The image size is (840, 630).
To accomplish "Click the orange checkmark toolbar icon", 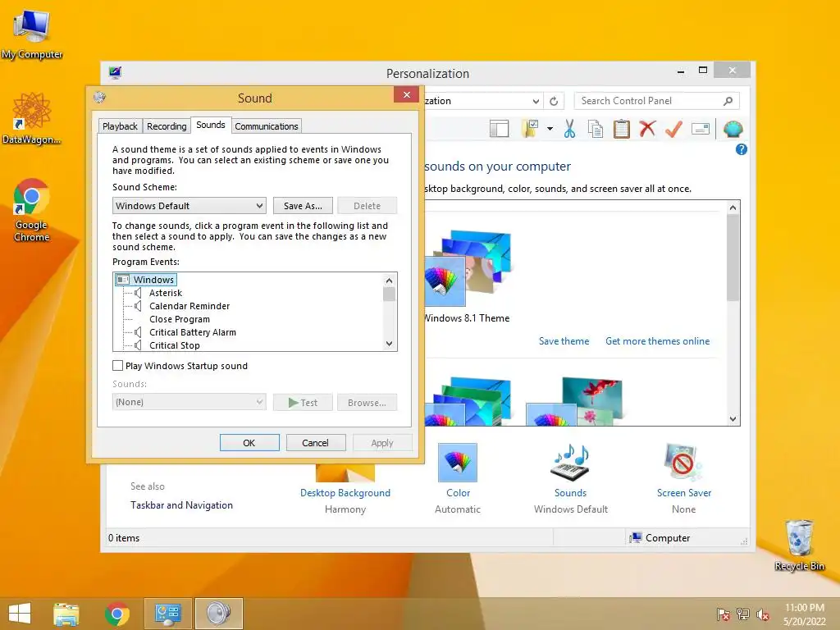I will click(673, 129).
